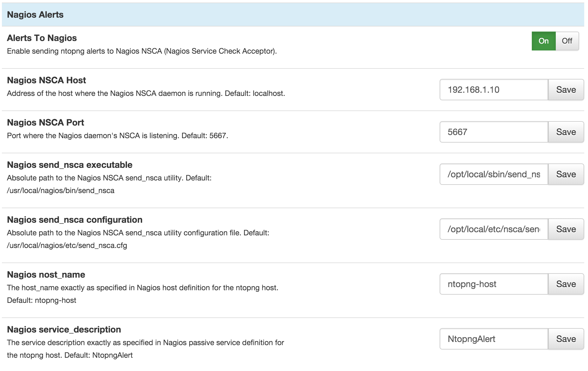Select the 'Nagios nost_name' title
The width and height of the screenshot is (588, 371).
click(x=46, y=274)
